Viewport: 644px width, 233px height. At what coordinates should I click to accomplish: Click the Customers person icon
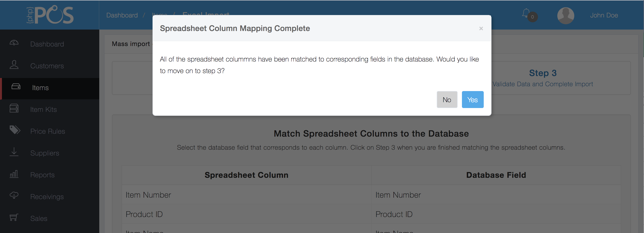point(14,65)
